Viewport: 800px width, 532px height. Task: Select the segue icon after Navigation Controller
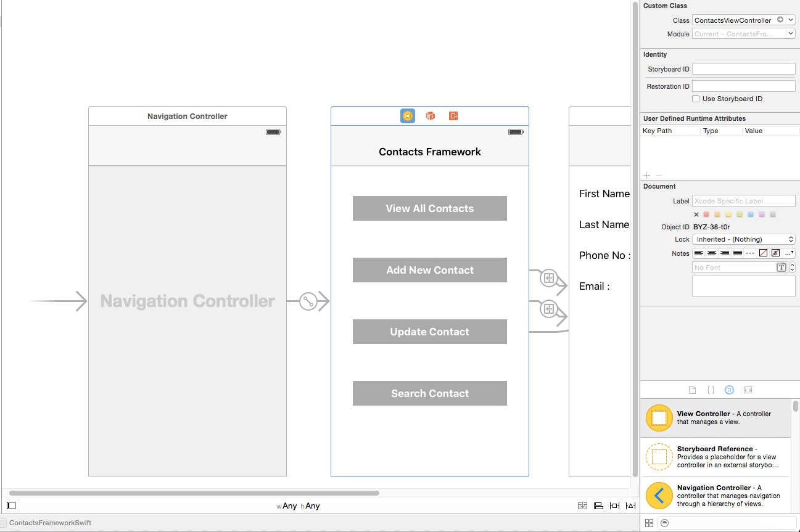pos(308,301)
